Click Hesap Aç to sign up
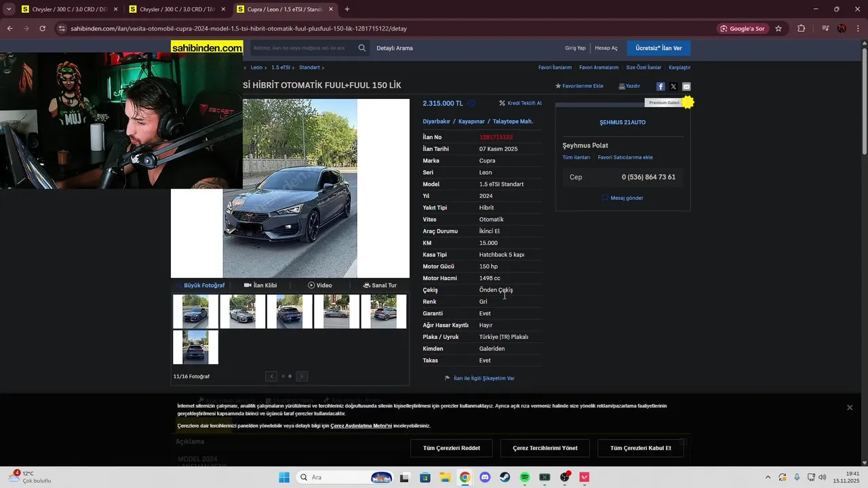 [x=606, y=48]
